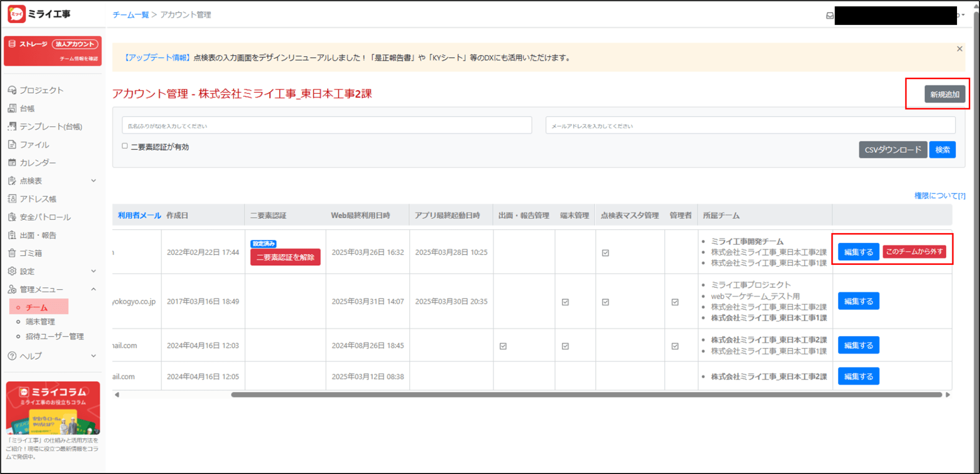Click 編集する in 2017年03月16日 row
Screen dimensions: 980x474
point(859,301)
